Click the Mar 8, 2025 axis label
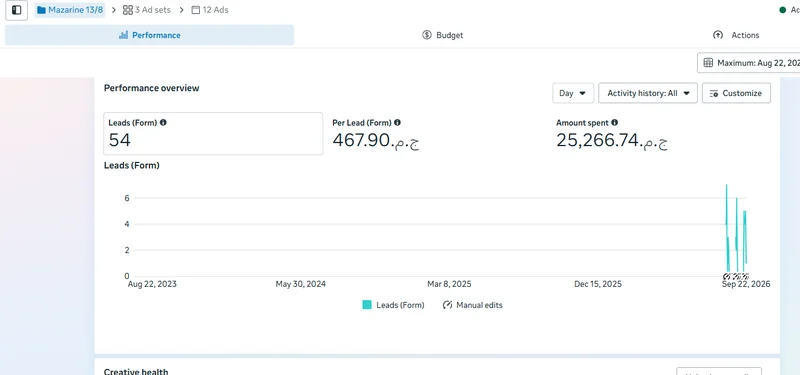Image resolution: width=800 pixels, height=375 pixels. [449, 284]
